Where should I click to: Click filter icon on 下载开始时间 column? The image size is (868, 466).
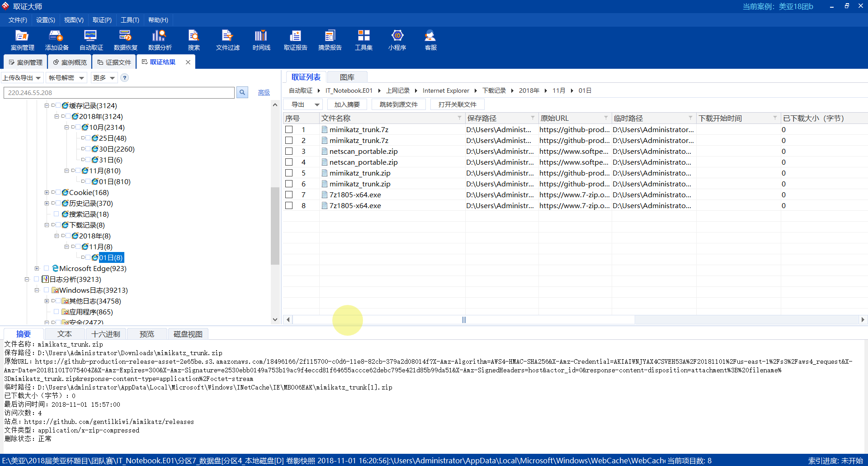(775, 118)
